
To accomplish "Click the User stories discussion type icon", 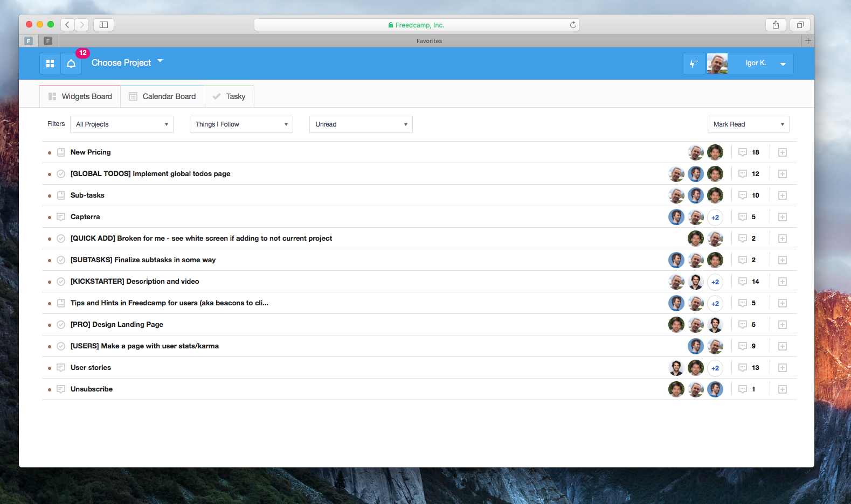I will 61,368.
